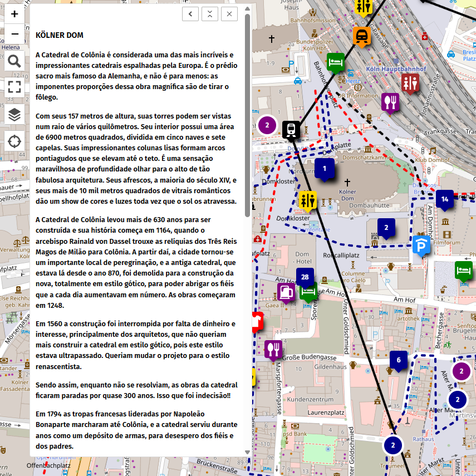Click blue route marker number 14
Image resolution: width=476 pixels, height=476 pixels.
[444, 199]
